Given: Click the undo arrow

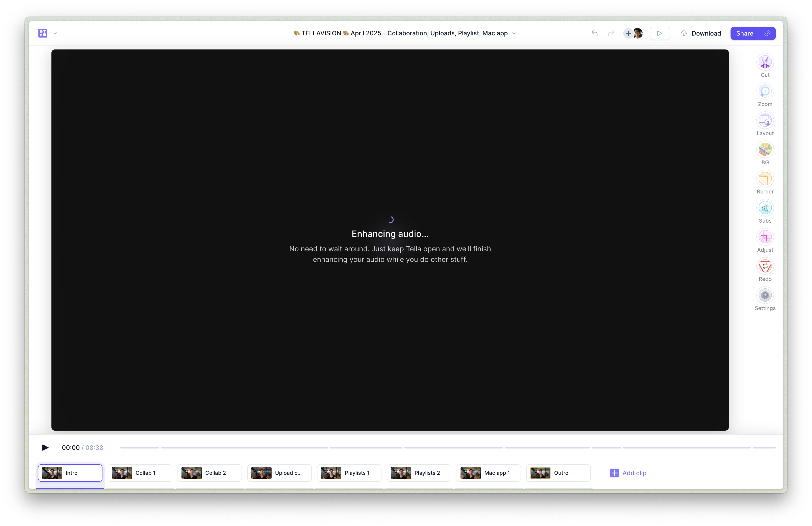Looking at the screenshot, I should tap(594, 33).
